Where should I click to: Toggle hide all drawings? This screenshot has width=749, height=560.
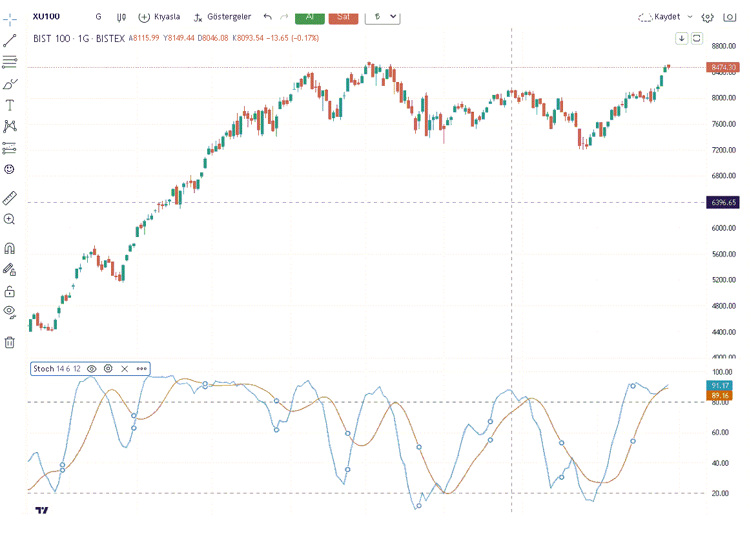coord(10,313)
